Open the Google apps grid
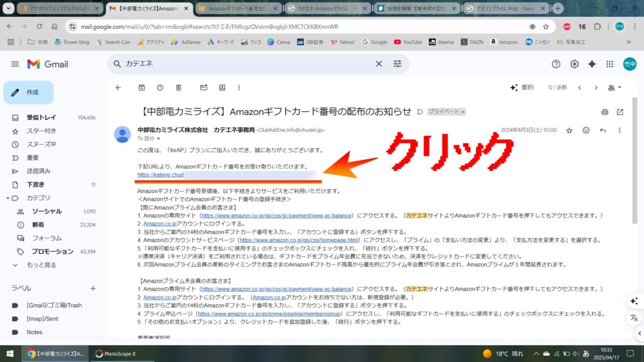 tap(610, 64)
